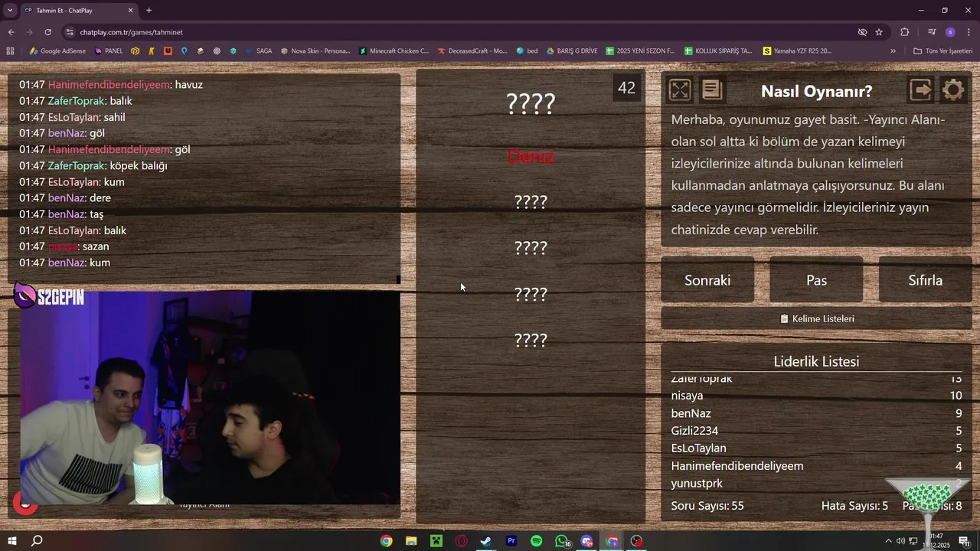Open the DeceasedCraft bookmark
Viewport: 980px width, 551px height.
coord(472,51)
